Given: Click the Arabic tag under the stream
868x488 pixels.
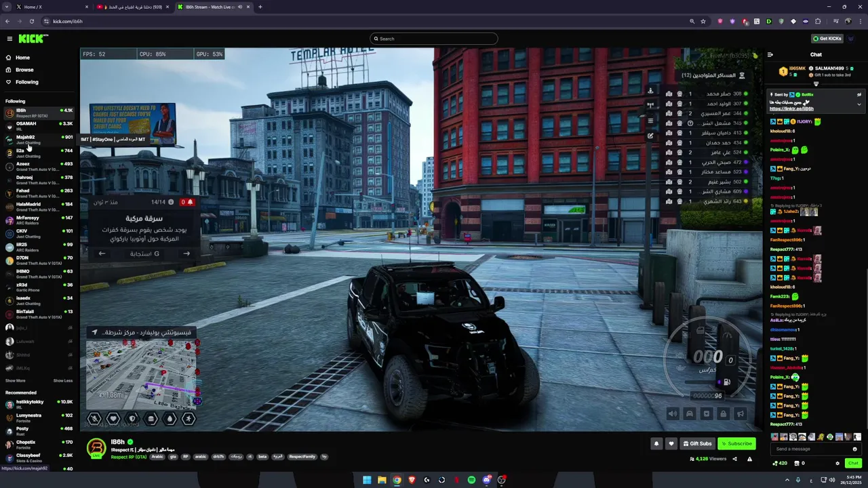Looking at the screenshot, I should click(157, 457).
